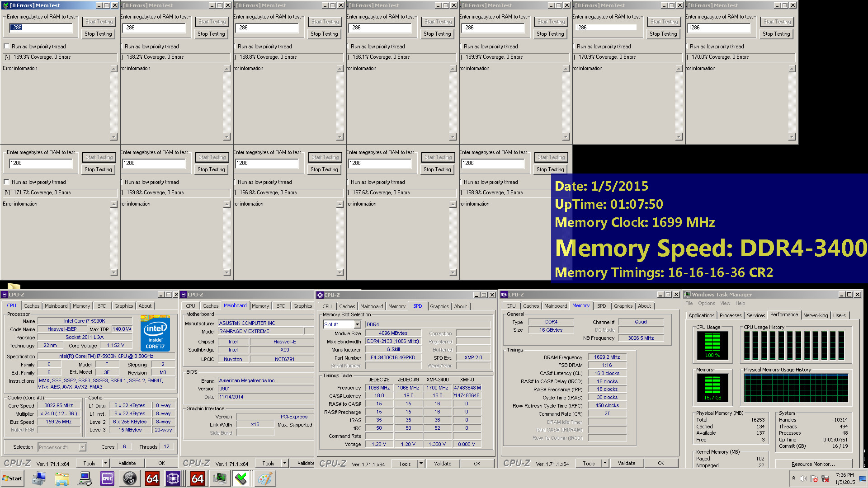Show hidden tray icons arrow

(793, 478)
